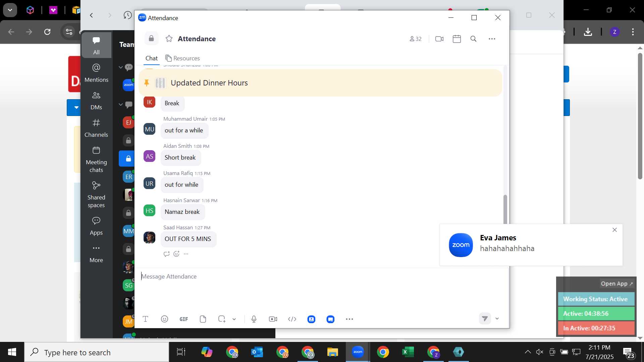Record a video message
The image size is (644, 362).
point(273,319)
